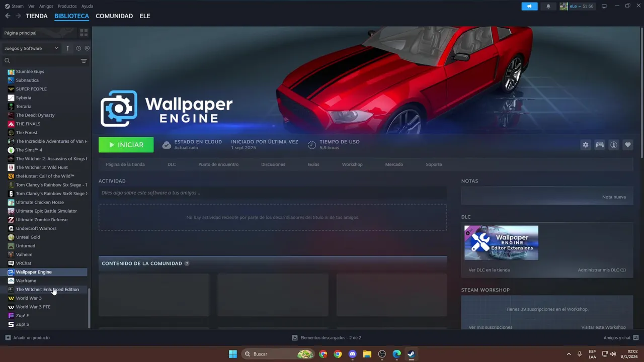644x362 pixels.
Task: Create a note with Nota nueva
Action: tap(614, 197)
